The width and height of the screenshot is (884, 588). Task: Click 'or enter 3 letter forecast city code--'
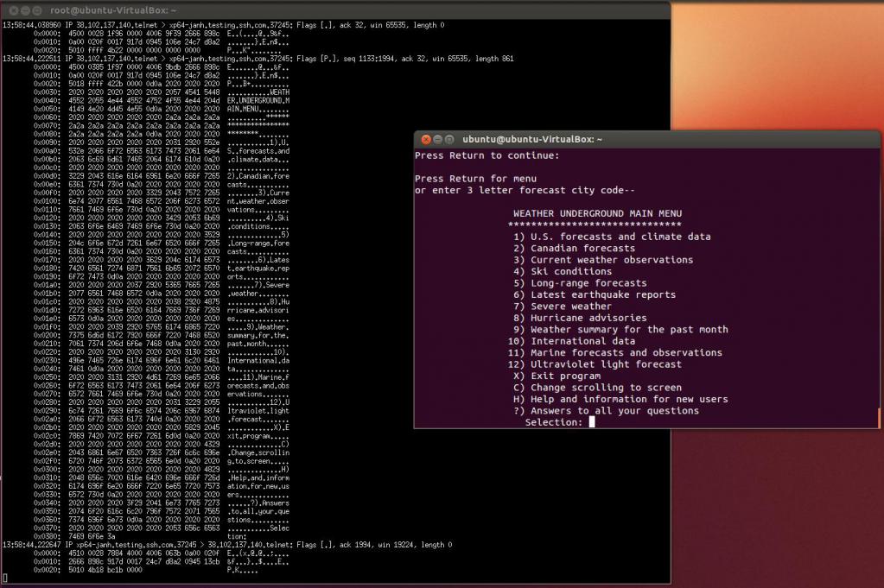tap(525, 190)
